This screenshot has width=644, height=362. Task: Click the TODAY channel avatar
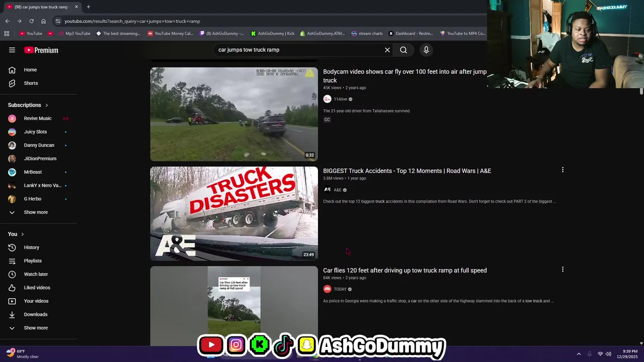click(327, 289)
